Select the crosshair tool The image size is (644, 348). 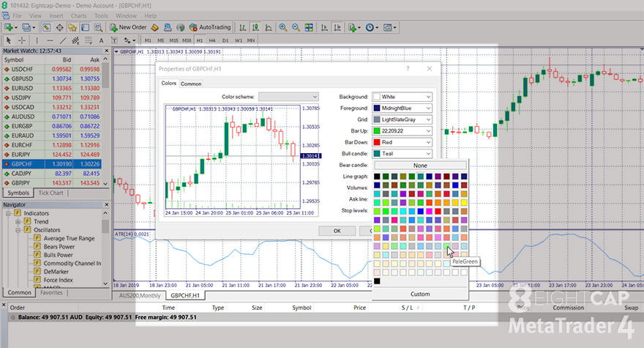pyautogui.click(x=22, y=40)
